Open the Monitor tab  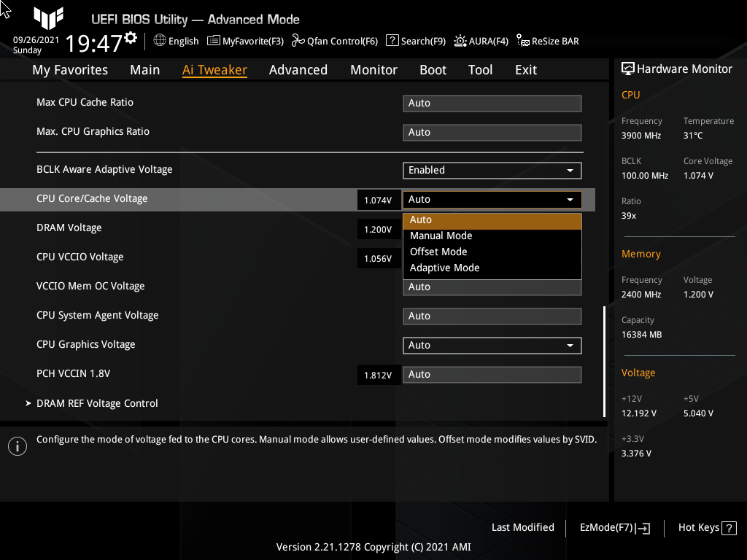[373, 69]
